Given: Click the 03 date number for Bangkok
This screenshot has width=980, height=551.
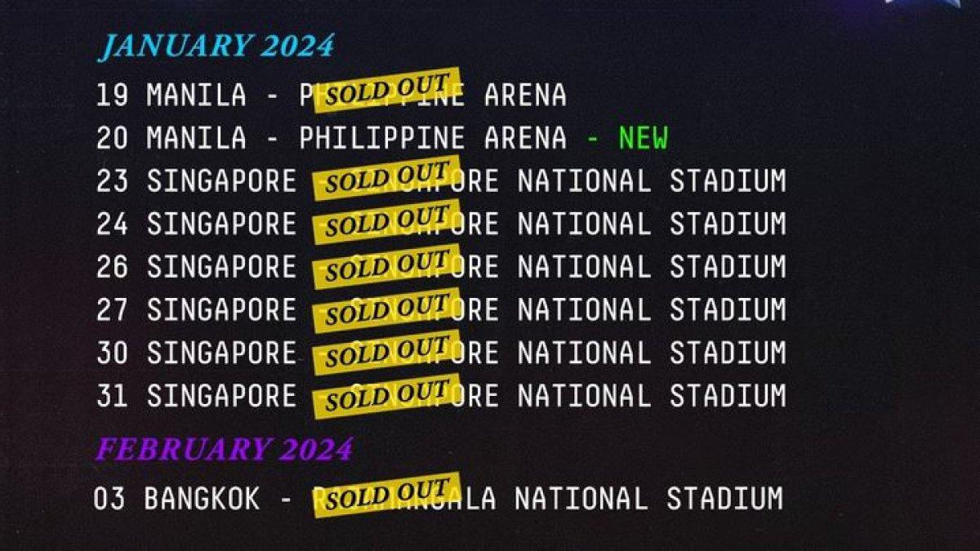Looking at the screenshot, I should (109, 497).
